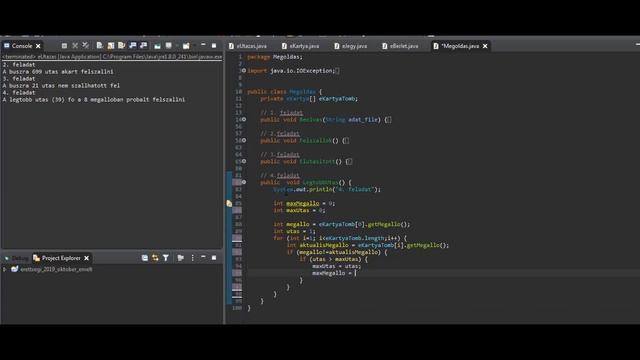
Task: Switch to the eBerlet.java editor tab
Action: pos(400,46)
